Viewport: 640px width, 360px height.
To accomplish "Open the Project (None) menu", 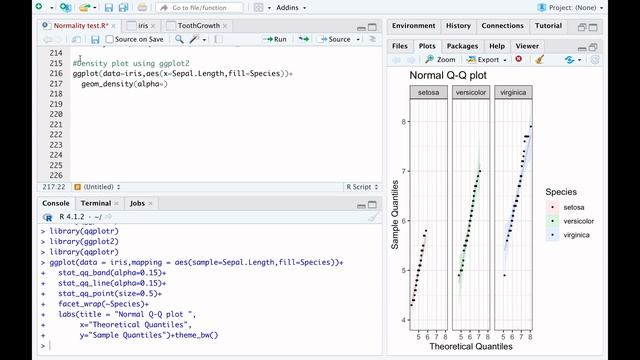I will 571,8.
